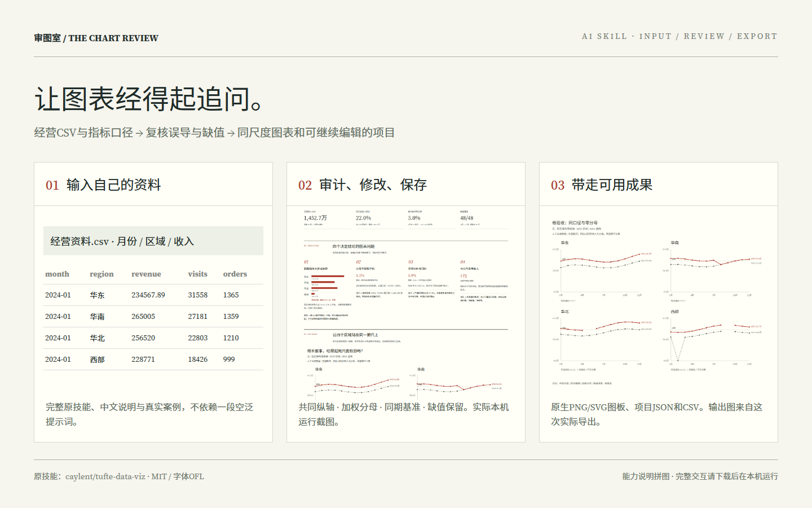
Task: Click orders value 999
Action: 229,360
